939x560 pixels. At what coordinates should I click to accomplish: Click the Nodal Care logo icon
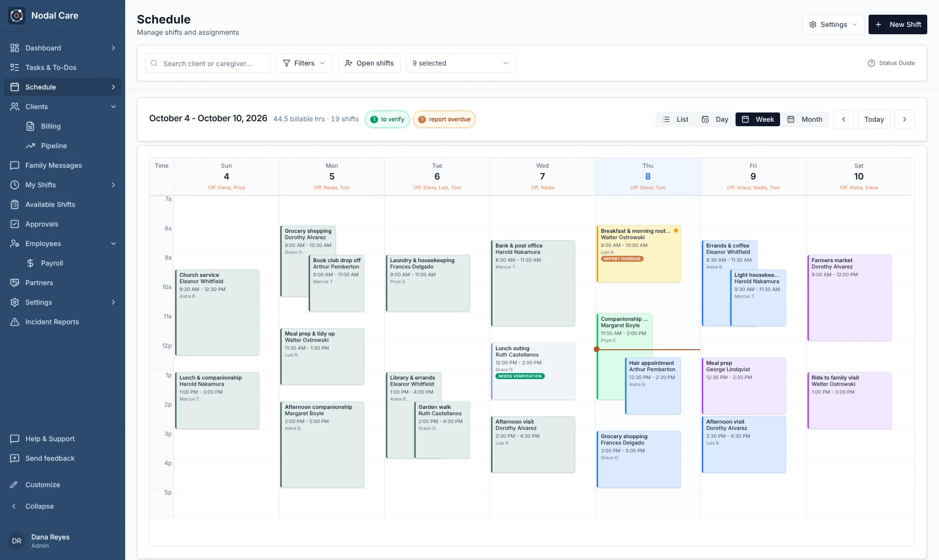[17, 16]
